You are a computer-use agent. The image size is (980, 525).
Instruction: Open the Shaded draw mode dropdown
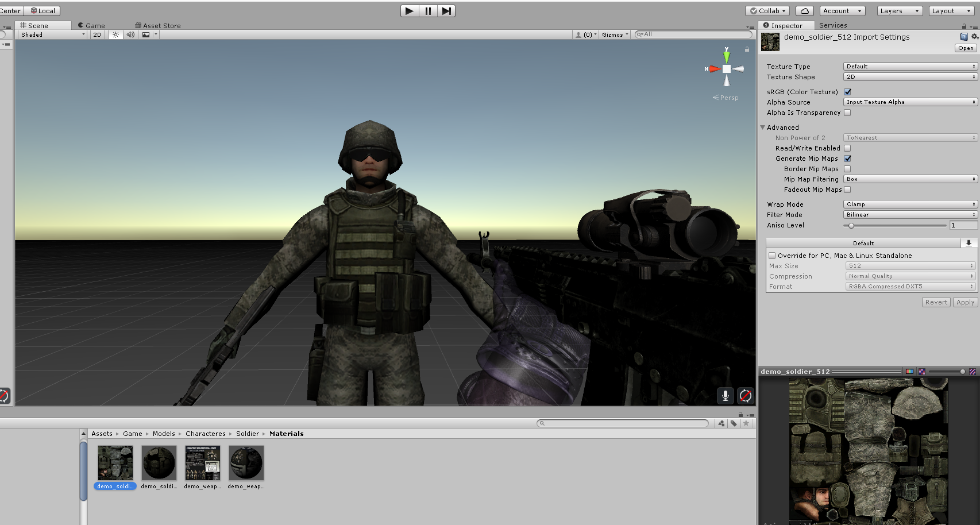(53, 34)
